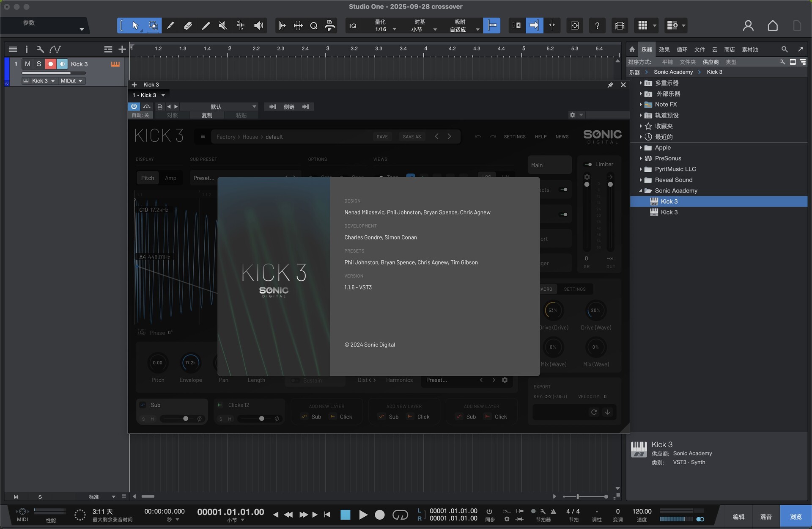Toggle record arm on Kick 3 track
The width and height of the screenshot is (812, 529).
coord(50,64)
